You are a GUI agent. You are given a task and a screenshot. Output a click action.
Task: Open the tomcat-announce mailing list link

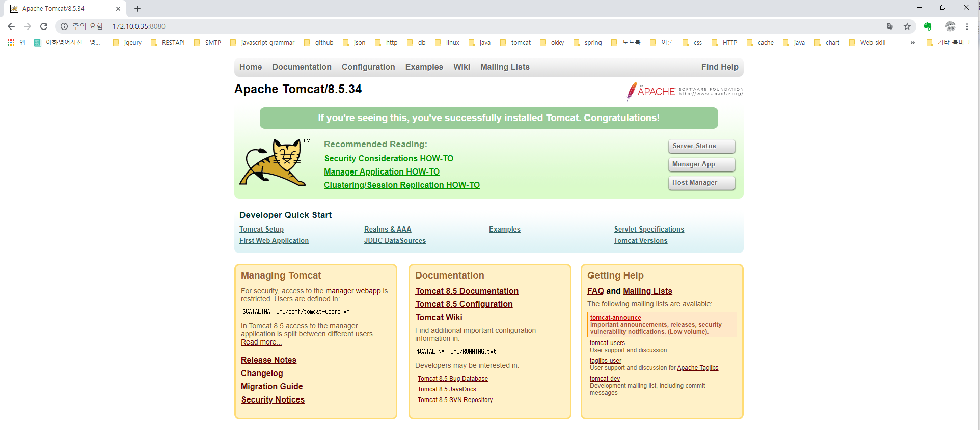point(615,318)
